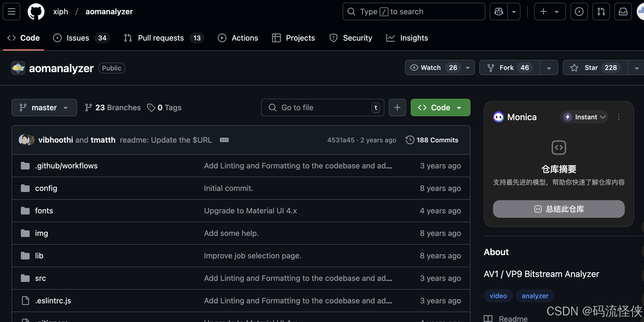Open the hamburger navigation menu
Viewport: 644px width, 322px height.
pyautogui.click(x=12, y=12)
